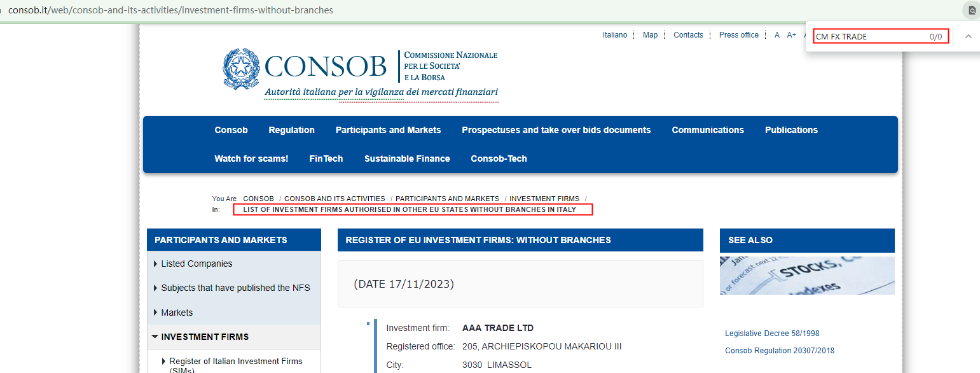980x373 pixels.
Task: Click breadcrumb List of investment firms without branches
Action: pyautogui.click(x=410, y=209)
